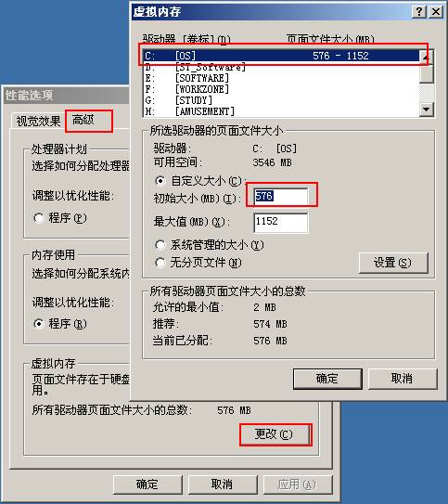Click the 更改(C) button
The image size is (448, 504).
[x=274, y=434]
